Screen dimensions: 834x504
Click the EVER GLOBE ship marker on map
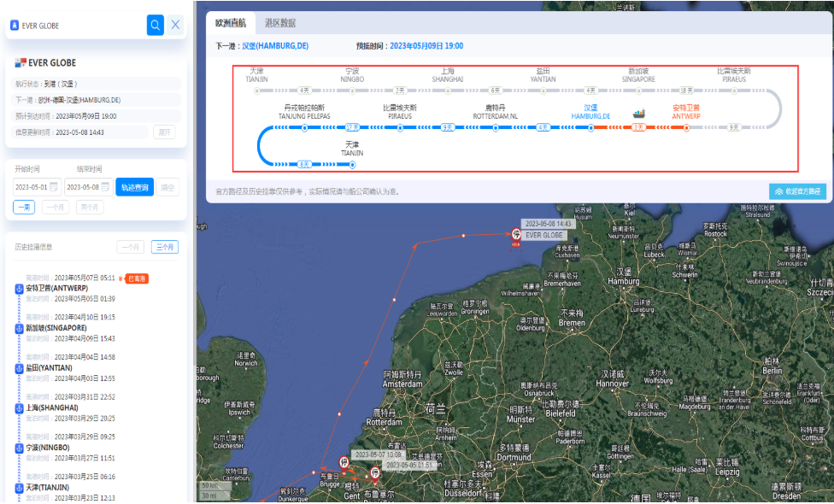515,235
